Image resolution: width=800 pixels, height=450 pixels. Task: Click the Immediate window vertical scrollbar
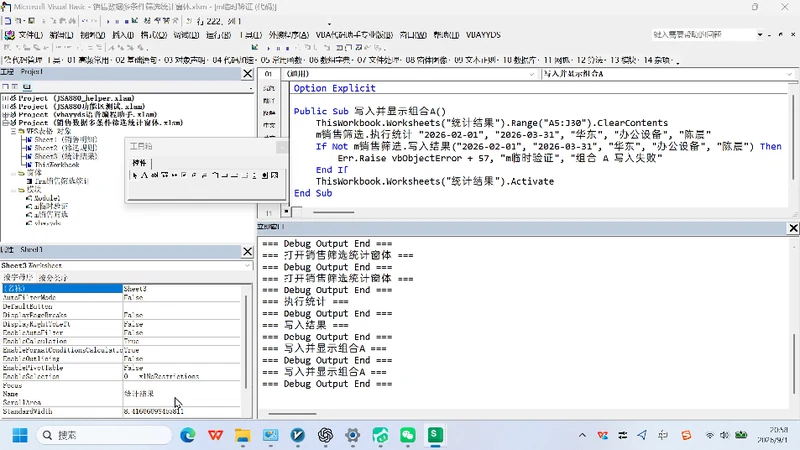794,364
